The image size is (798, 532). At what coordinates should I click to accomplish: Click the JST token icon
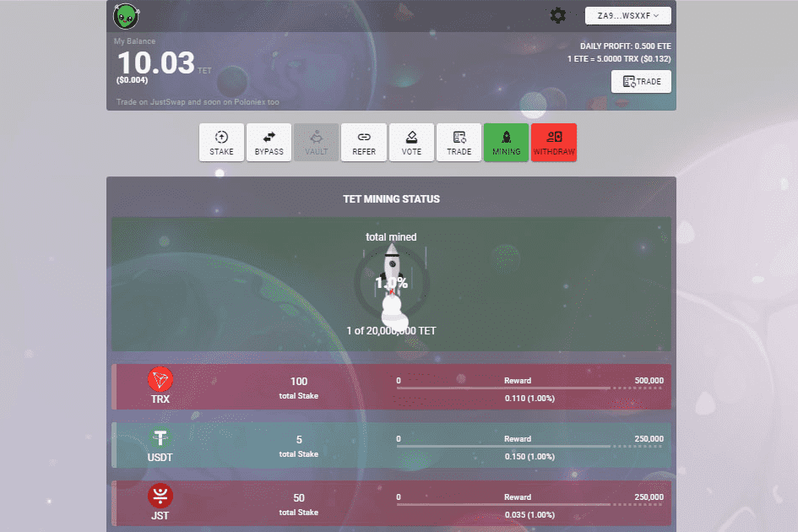[160, 496]
